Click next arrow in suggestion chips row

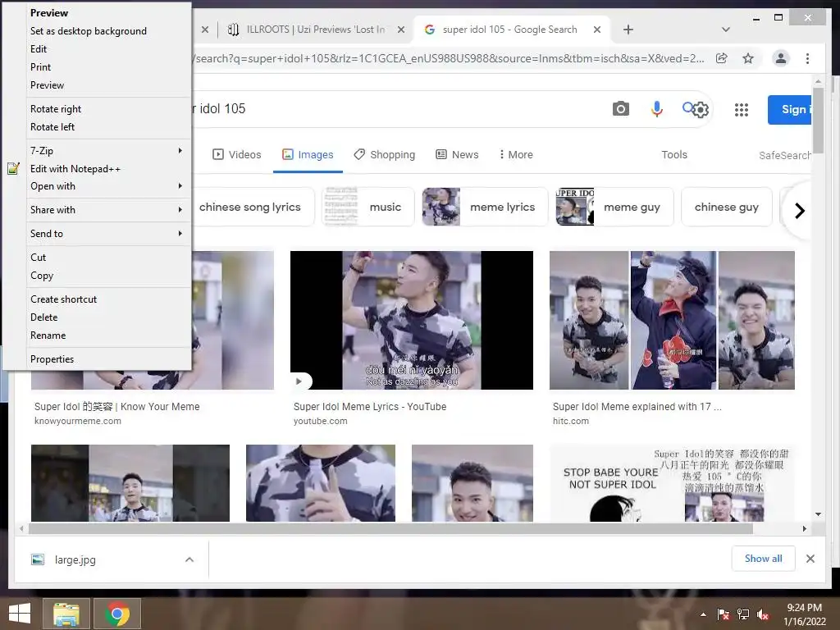coord(799,211)
